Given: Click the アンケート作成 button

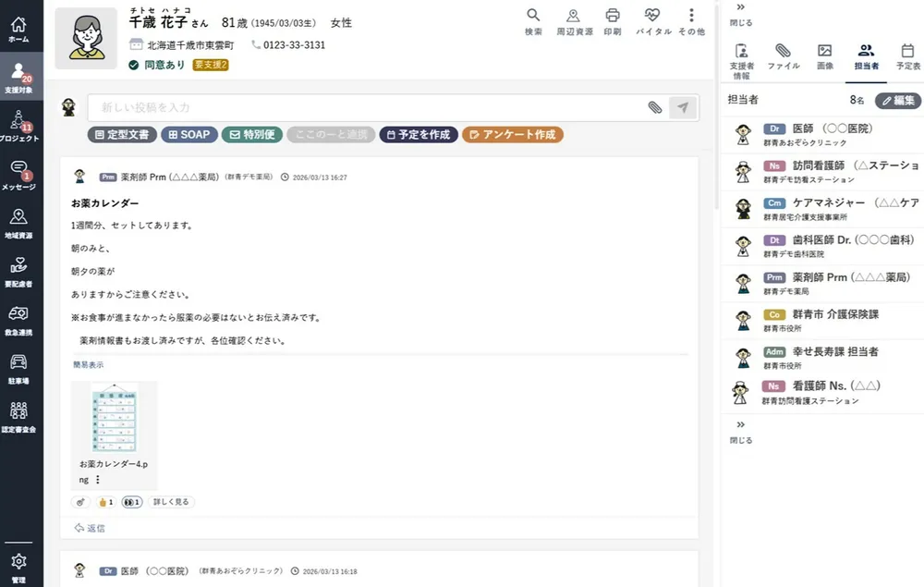Looking at the screenshot, I should [513, 134].
